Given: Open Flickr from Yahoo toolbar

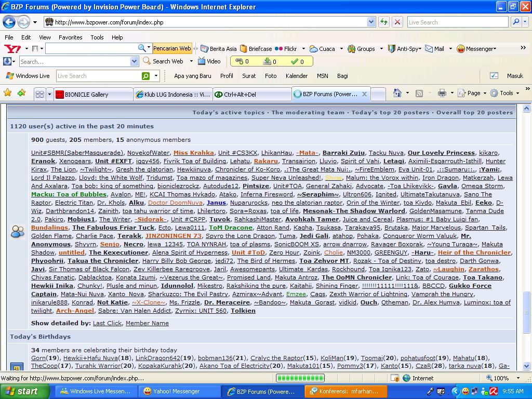Looking at the screenshot, I should 286,48.
